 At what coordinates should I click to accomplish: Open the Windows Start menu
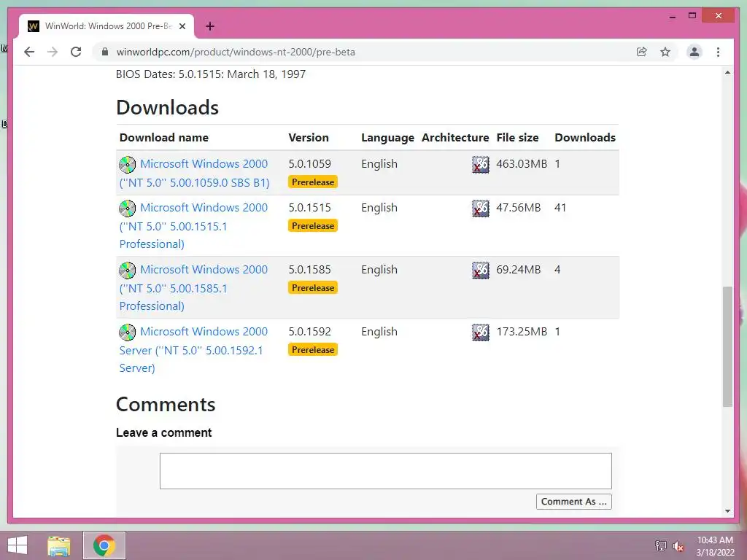click(x=18, y=545)
